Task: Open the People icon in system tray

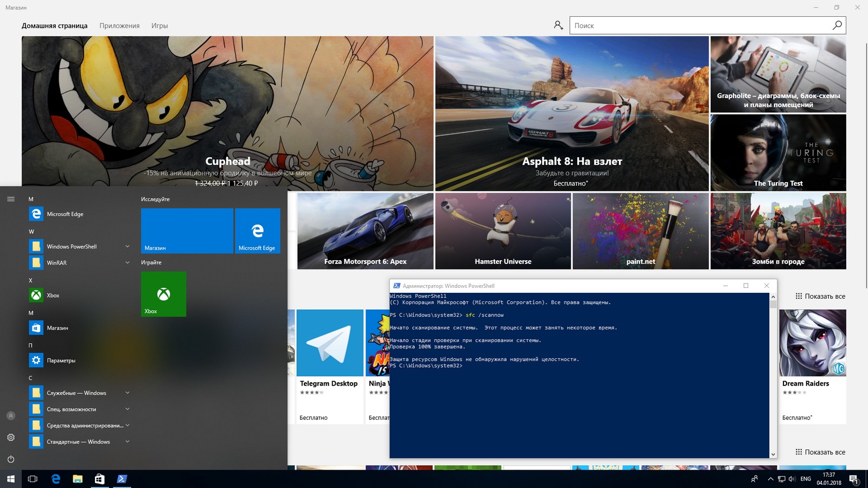Action: (755, 479)
